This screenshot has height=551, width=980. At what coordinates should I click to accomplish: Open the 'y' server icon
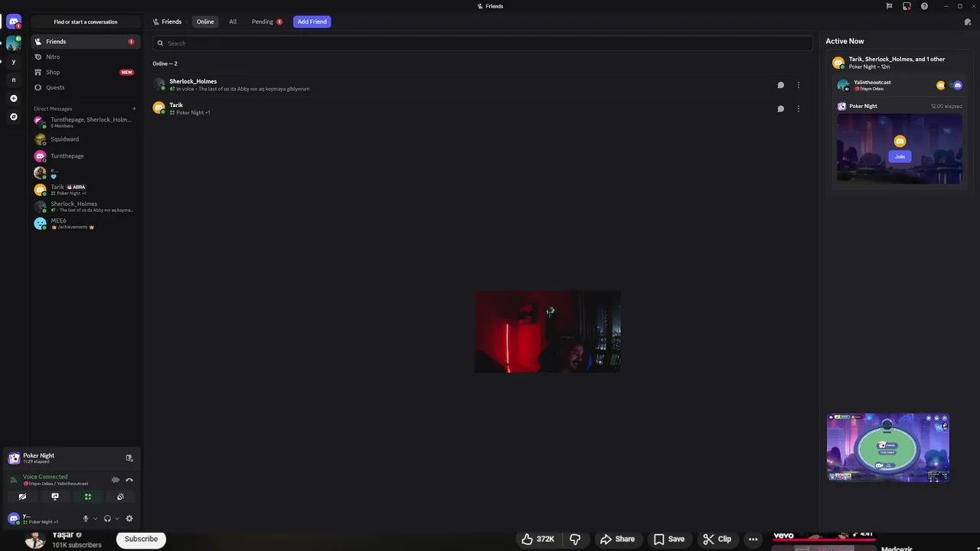pos(13,61)
